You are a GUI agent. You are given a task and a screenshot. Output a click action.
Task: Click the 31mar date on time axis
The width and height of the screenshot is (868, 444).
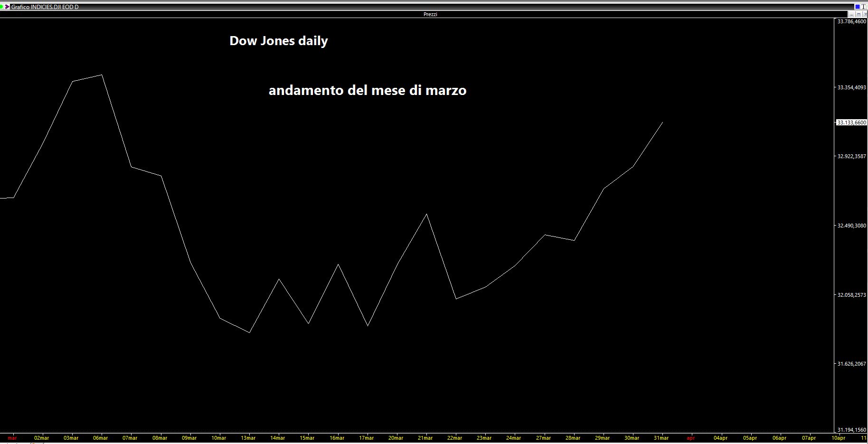click(x=661, y=438)
